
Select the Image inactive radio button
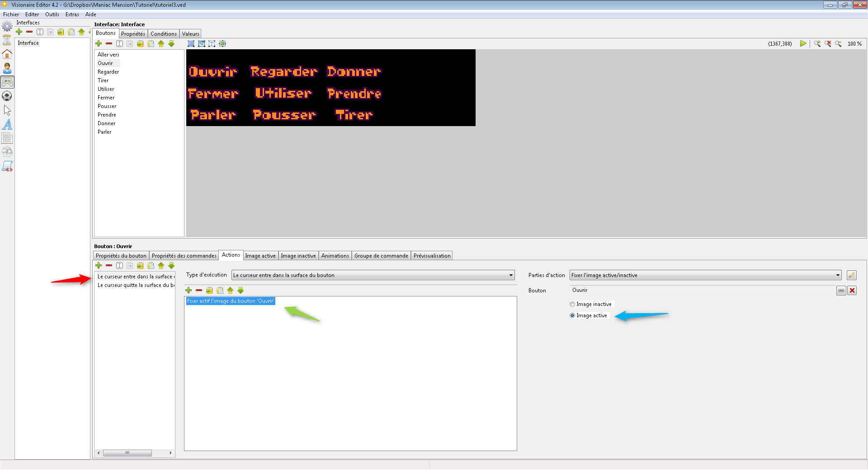(x=572, y=304)
